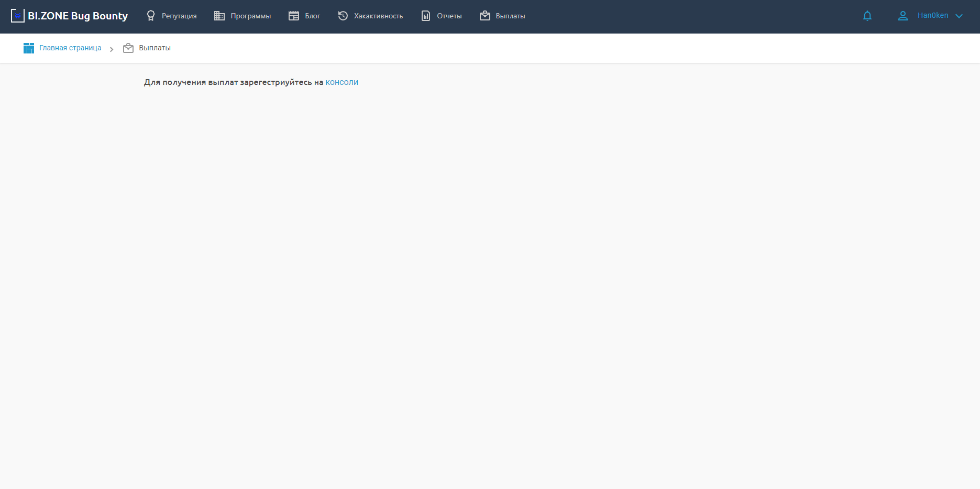Go to the Отчеты menu item
Viewport: 980px width, 489px height.
point(449,16)
